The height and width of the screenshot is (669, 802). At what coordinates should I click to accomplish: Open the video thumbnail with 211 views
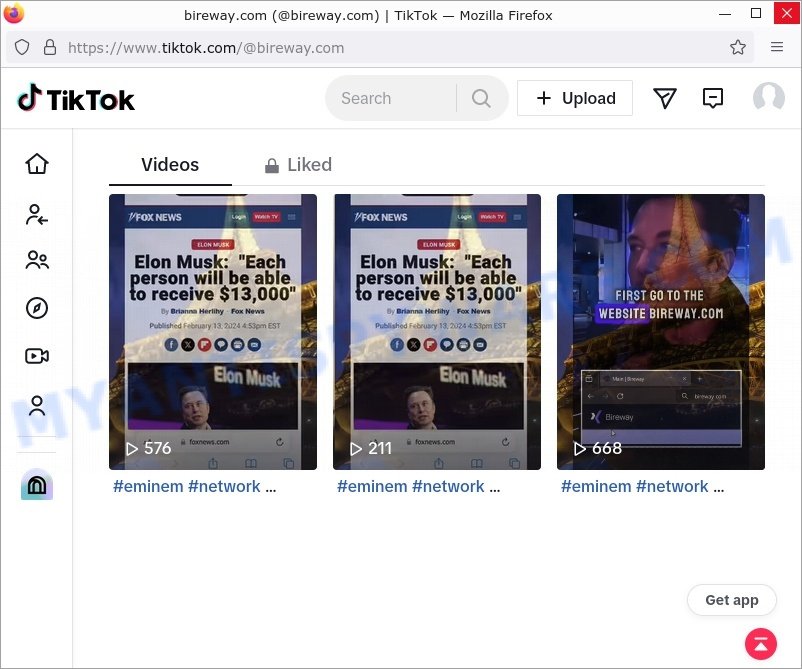[437, 331]
